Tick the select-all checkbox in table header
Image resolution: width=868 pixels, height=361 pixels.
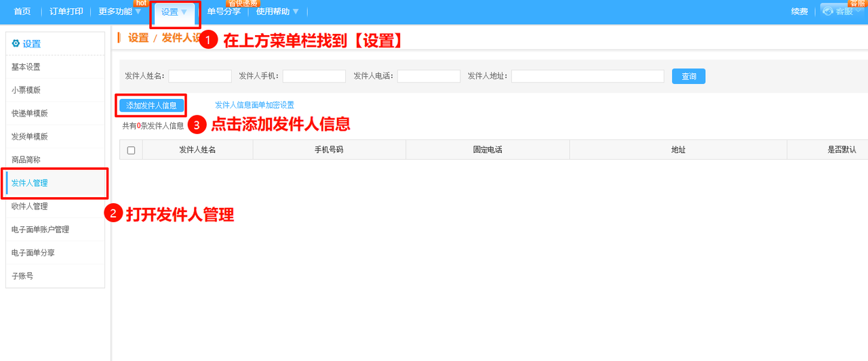(x=131, y=150)
